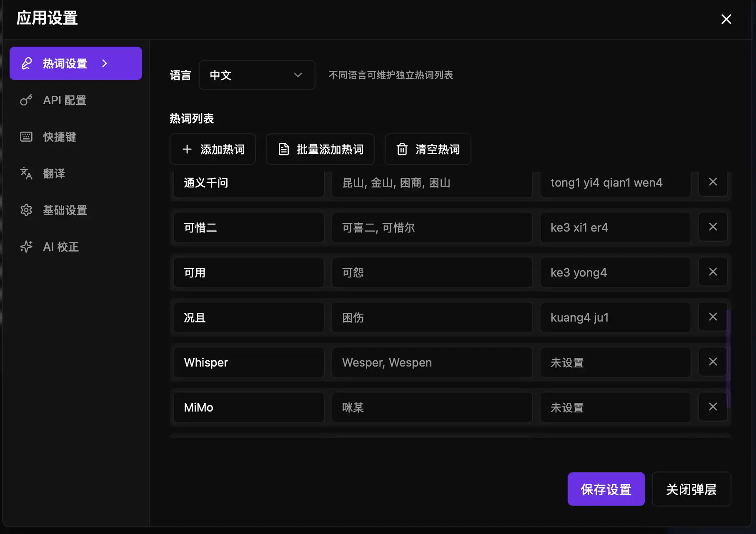Click the gear icon for 基础设置
Screen dimensions: 756x534
click(26, 210)
